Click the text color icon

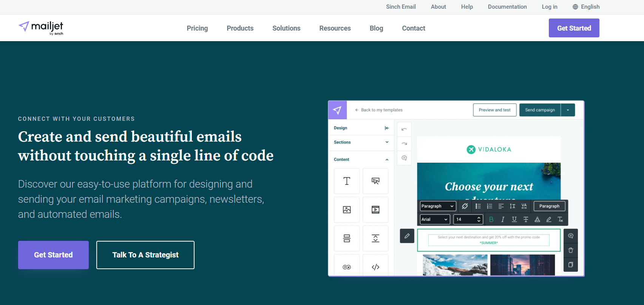(x=537, y=219)
